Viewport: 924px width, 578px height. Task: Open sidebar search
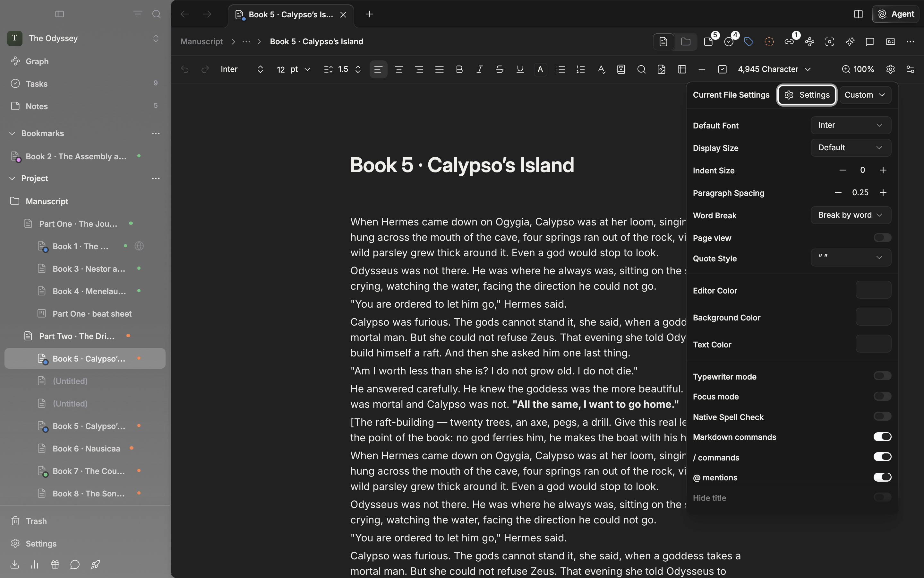click(x=156, y=14)
